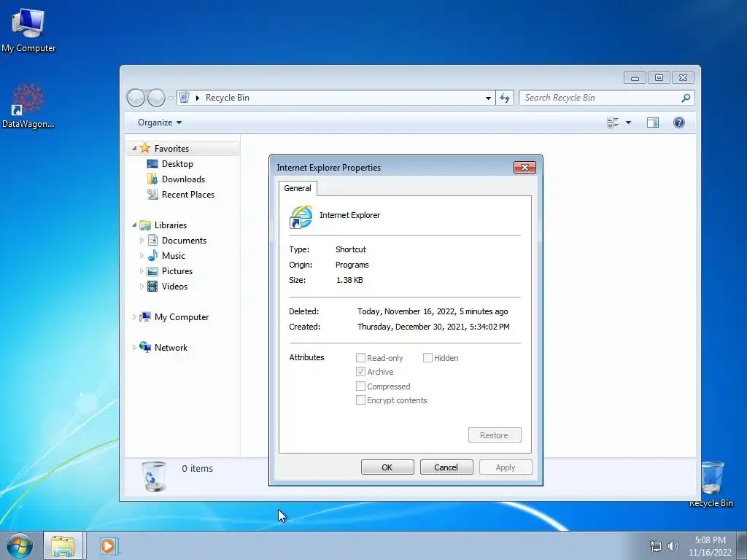747x560 pixels.
Task: Click Recycle Bin in address path
Action: click(228, 98)
